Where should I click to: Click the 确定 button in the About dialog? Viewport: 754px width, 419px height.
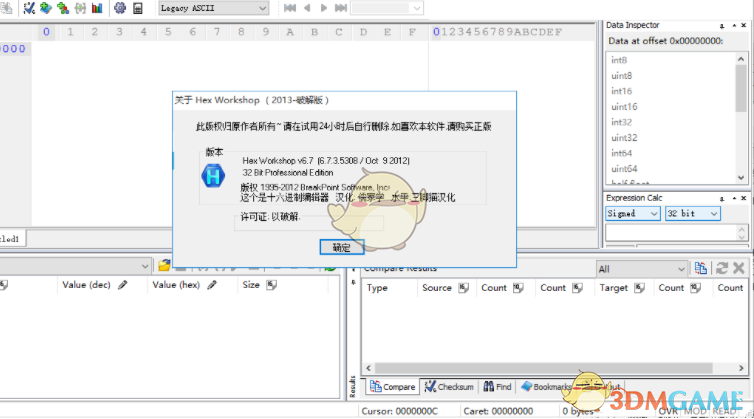point(342,247)
